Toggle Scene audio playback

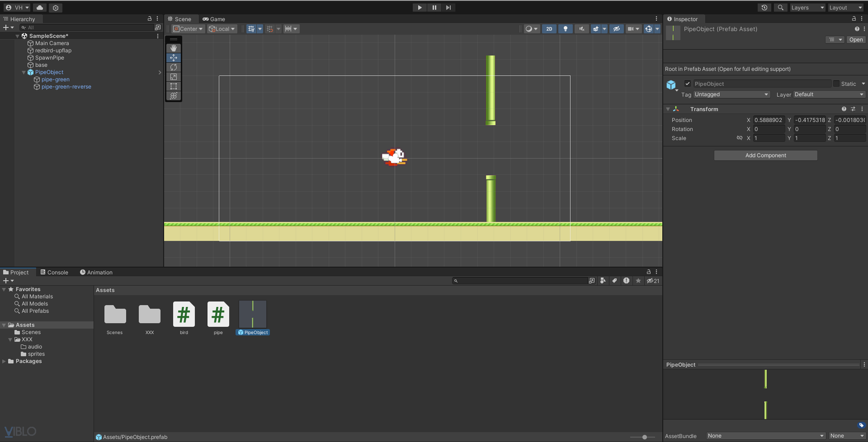pos(581,29)
